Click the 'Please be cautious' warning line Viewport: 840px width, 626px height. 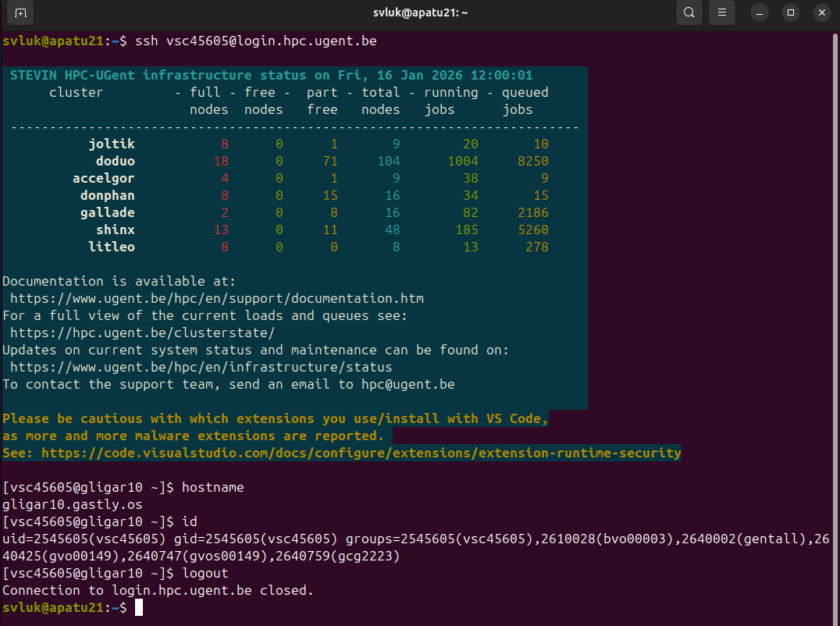[276, 418]
